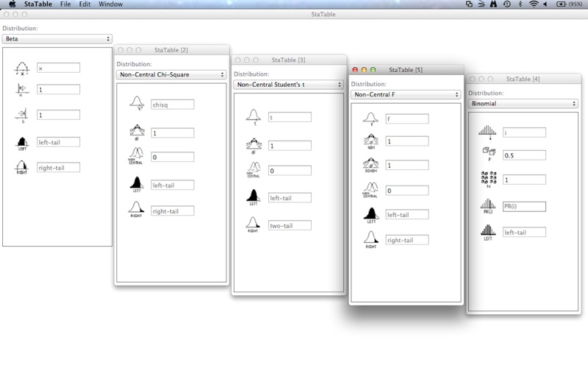Click the NON CENTRAL icon in StaTable [5]

click(x=370, y=190)
